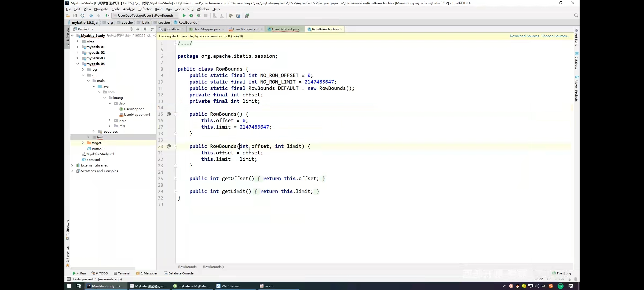644x290 pixels.
Task: Open the Analyze menu
Action: (129, 9)
